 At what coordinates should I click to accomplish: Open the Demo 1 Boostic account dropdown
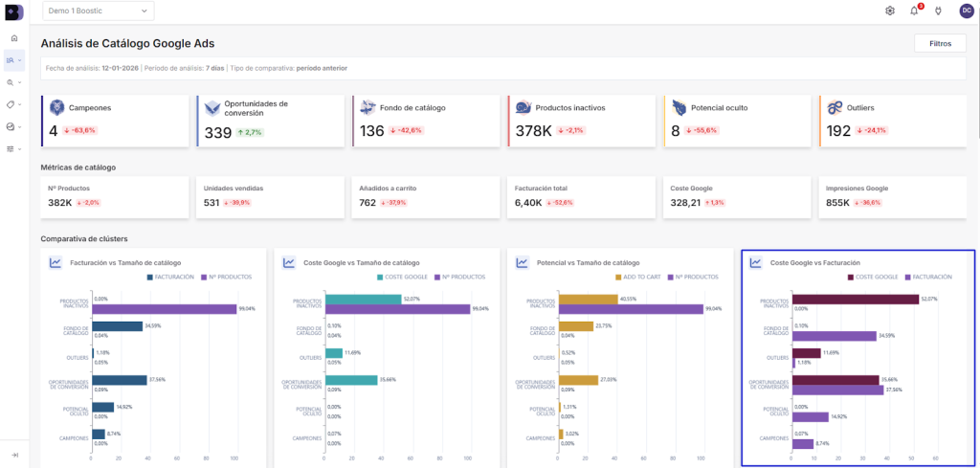point(98,11)
